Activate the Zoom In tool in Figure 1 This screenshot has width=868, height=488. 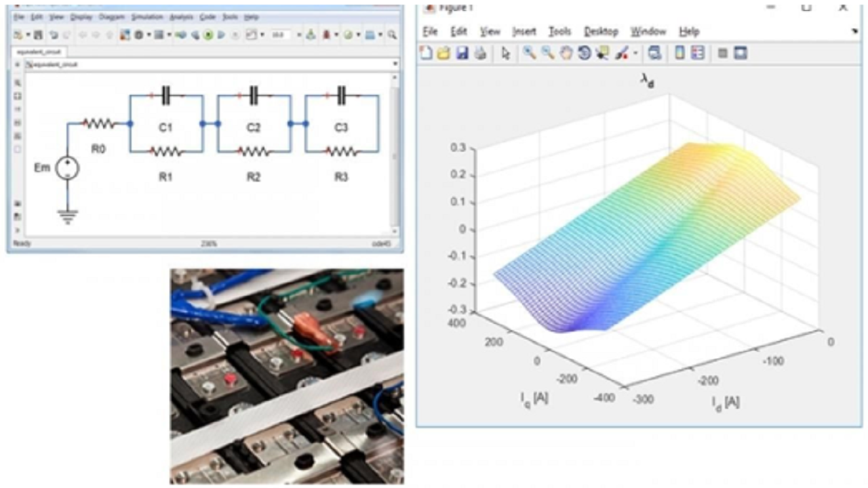(530, 53)
